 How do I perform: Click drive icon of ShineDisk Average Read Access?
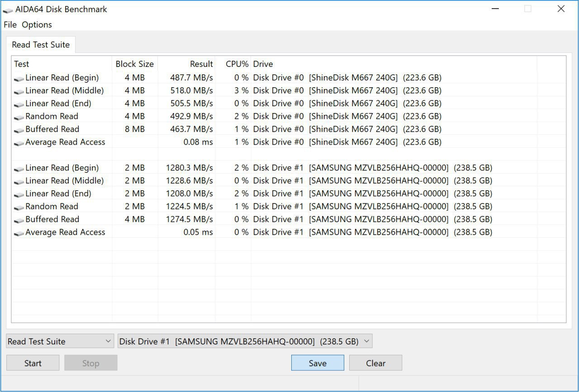click(x=19, y=143)
